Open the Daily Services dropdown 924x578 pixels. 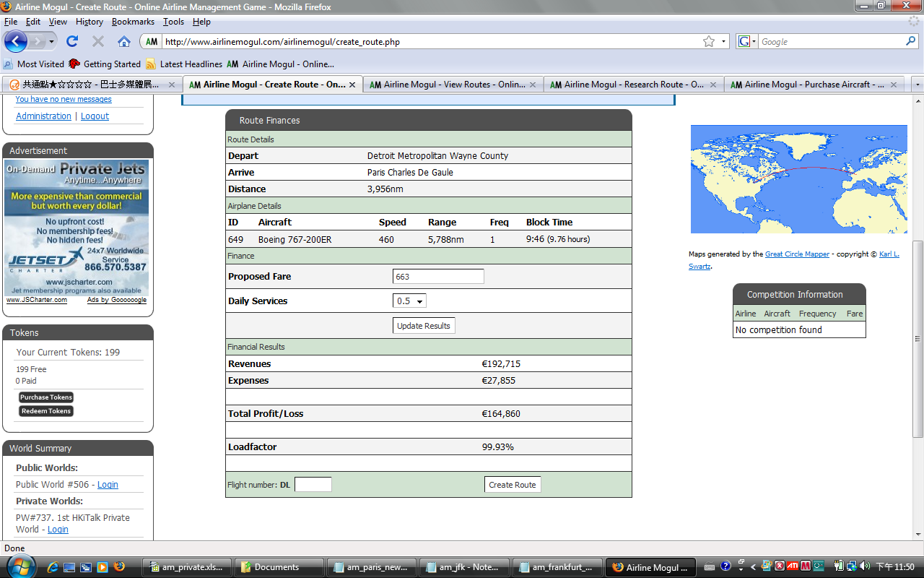(x=409, y=301)
